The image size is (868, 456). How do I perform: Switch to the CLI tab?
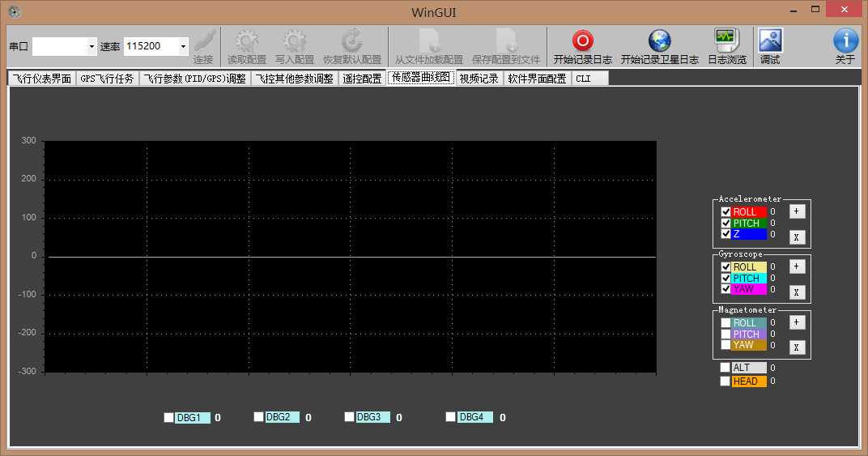click(x=590, y=79)
